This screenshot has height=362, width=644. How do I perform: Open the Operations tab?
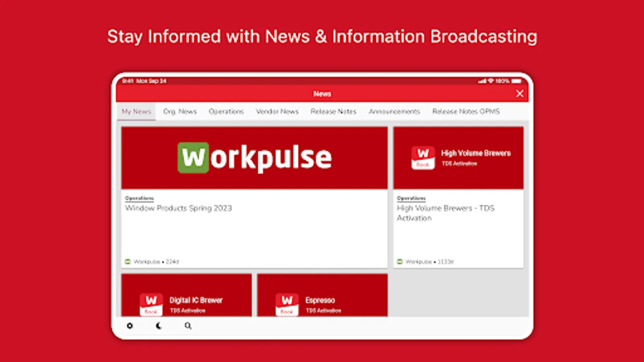pyautogui.click(x=226, y=111)
